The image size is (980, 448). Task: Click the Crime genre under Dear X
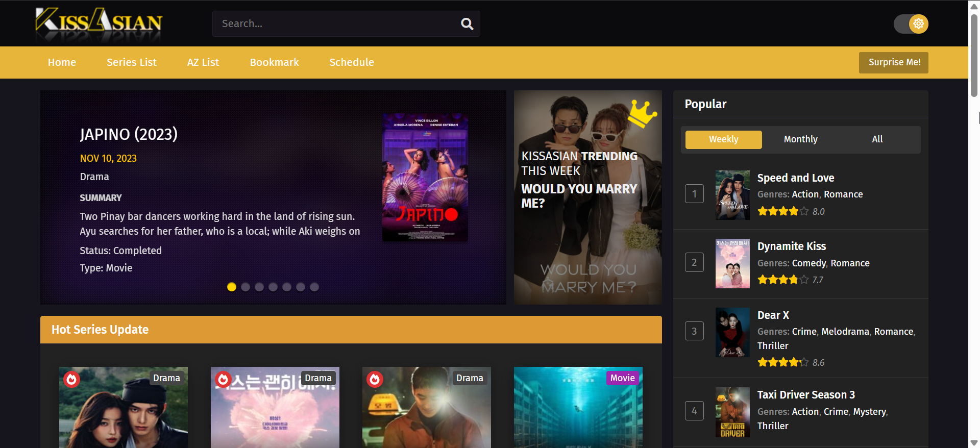tap(804, 332)
